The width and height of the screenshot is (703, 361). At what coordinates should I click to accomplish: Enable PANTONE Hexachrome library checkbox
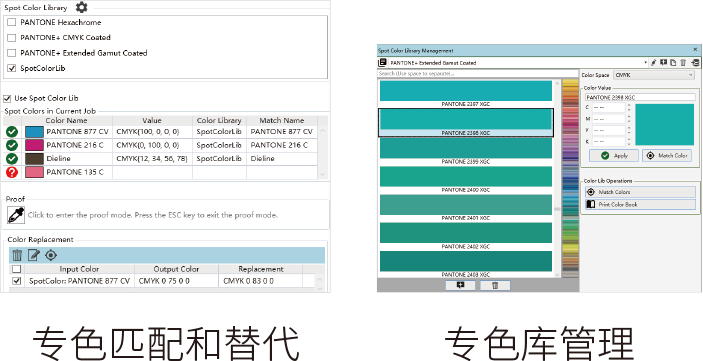tap(12, 22)
